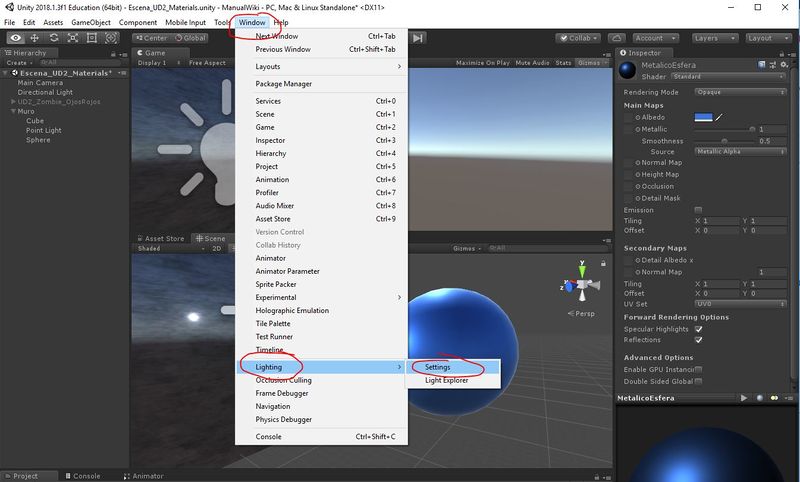Screen dimensions: 800x482
Task: Uncheck Specular Highlights checkbox
Action: click(698, 329)
